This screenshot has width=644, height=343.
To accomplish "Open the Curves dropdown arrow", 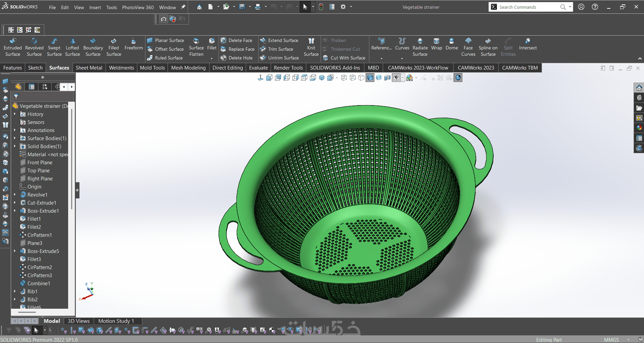I will pos(402,58).
